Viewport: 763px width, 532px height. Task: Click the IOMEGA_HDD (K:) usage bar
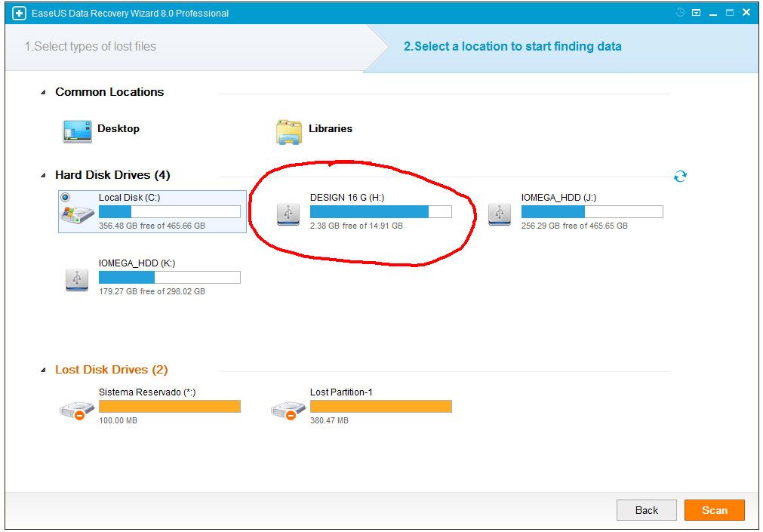(169, 278)
